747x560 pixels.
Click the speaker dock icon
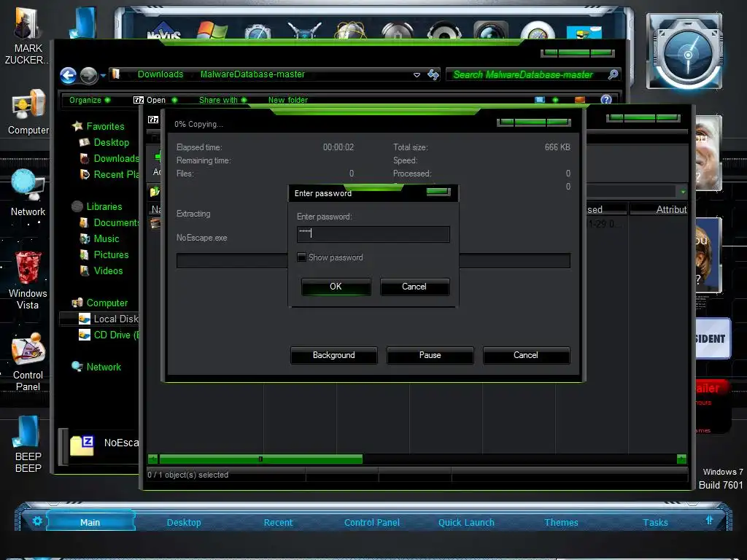[444, 31]
